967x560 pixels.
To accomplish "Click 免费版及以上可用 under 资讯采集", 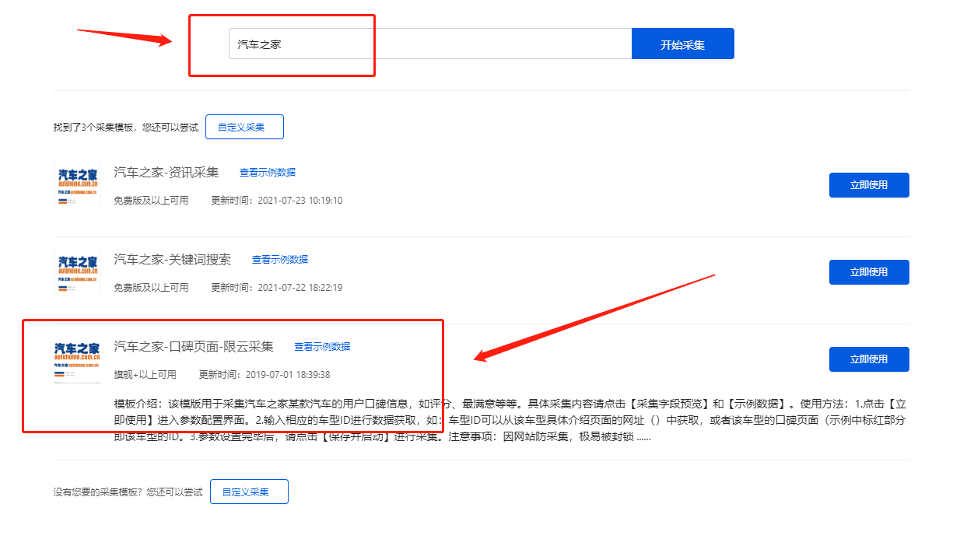I will [x=151, y=201].
